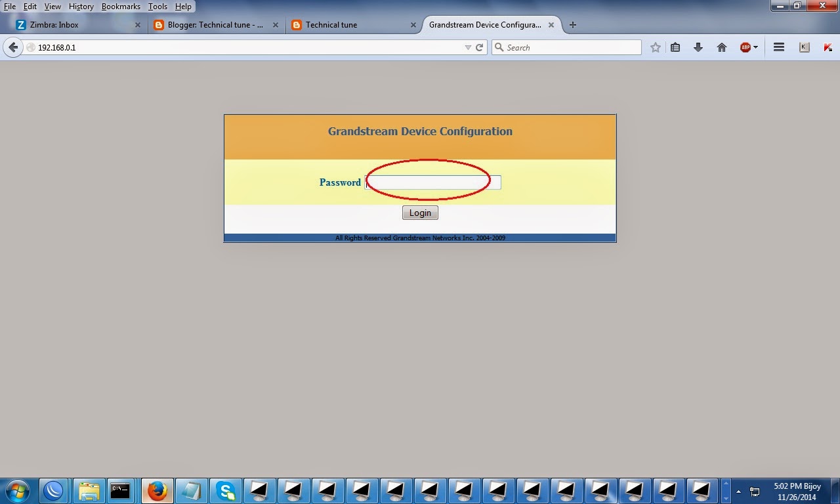Click the Search box

[x=566, y=47]
